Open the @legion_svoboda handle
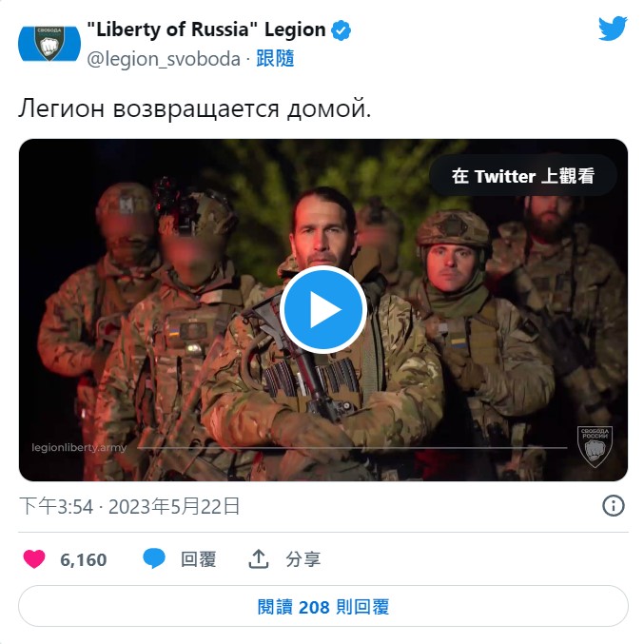Viewport: 644px width, 644px height. point(164,59)
